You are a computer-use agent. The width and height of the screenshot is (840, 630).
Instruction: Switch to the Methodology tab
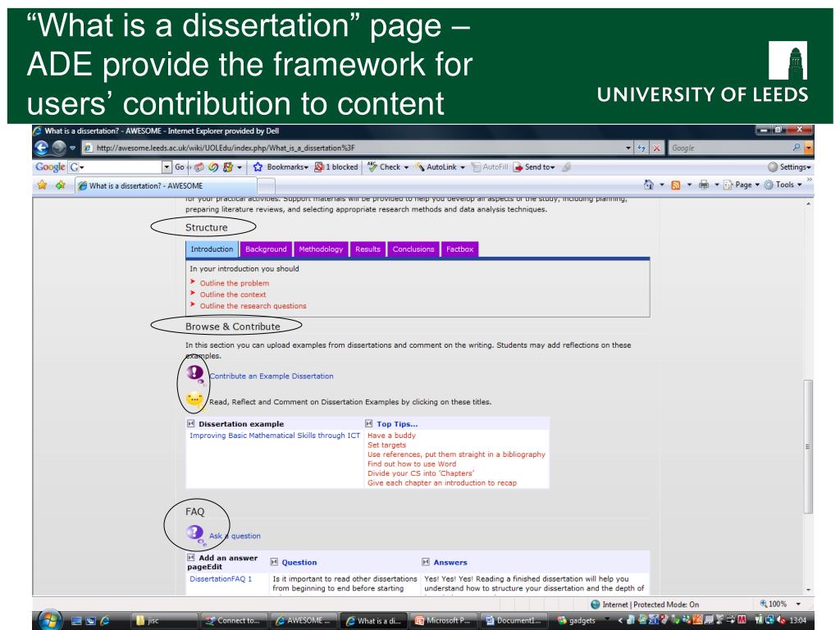click(321, 249)
